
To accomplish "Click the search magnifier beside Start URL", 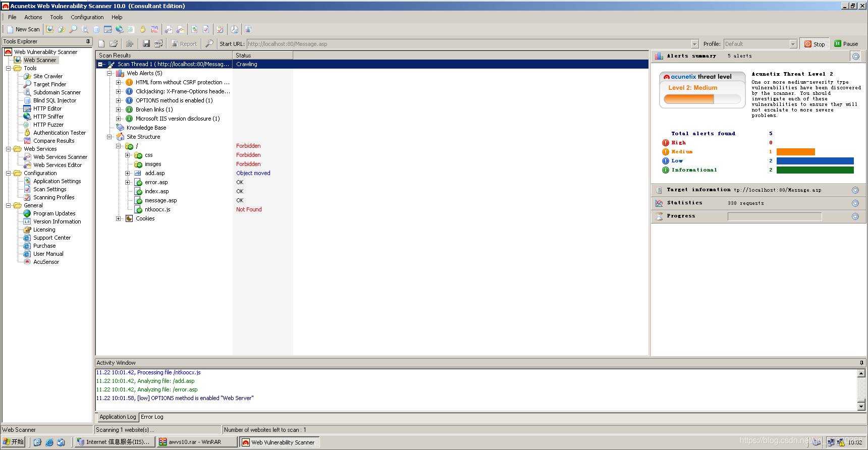I will click(x=209, y=44).
